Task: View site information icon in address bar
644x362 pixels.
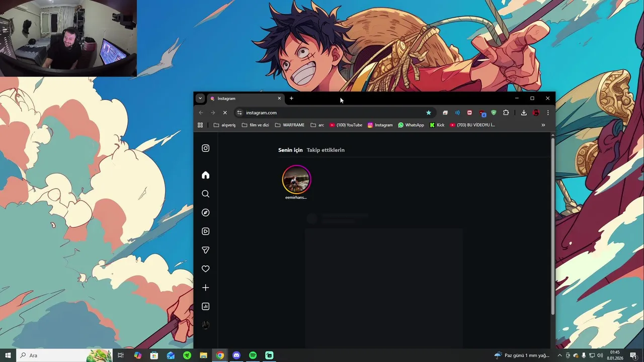Action: point(239,113)
